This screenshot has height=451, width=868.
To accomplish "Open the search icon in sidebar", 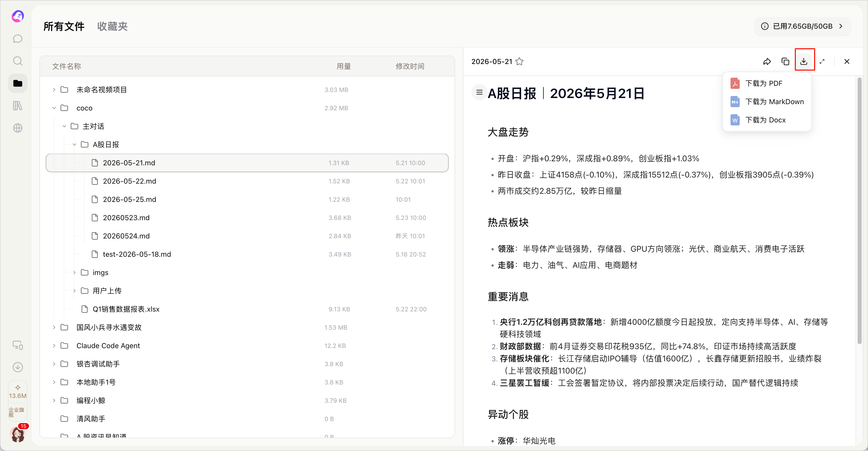I will [18, 61].
